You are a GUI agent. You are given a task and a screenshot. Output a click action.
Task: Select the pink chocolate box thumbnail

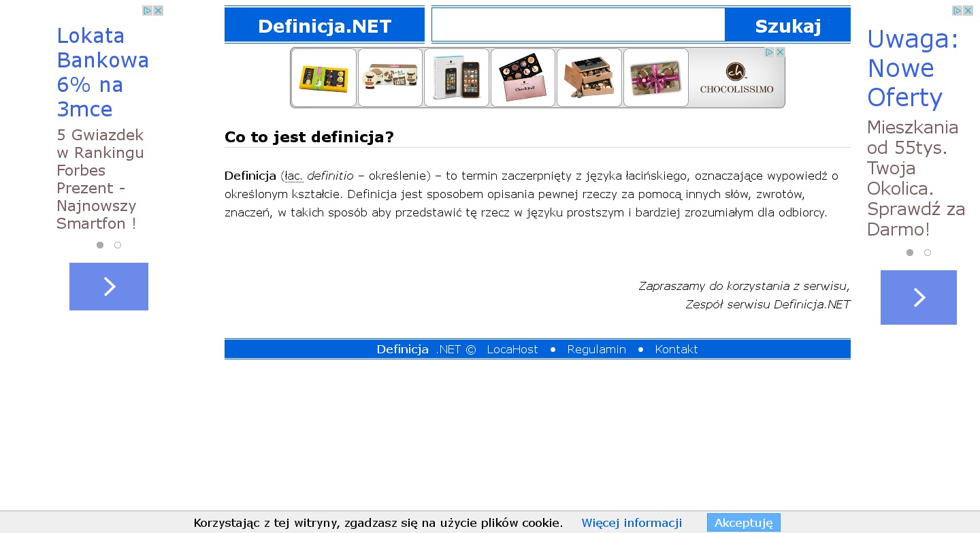click(523, 78)
